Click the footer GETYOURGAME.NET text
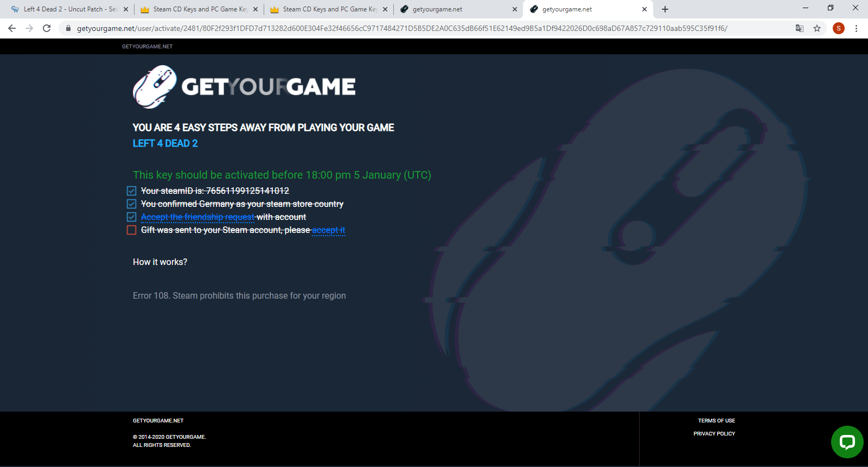Viewport: 868px width, 467px height. click(158, 421)
